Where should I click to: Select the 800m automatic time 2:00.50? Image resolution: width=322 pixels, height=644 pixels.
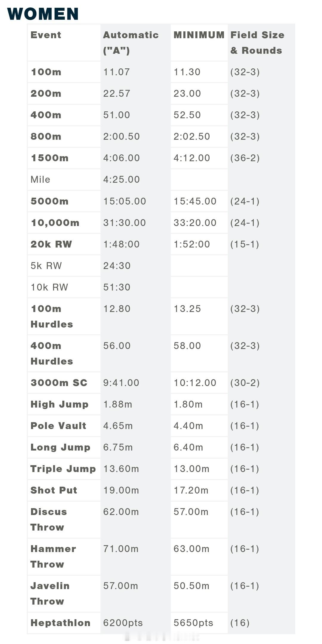[x=121, y=136]
